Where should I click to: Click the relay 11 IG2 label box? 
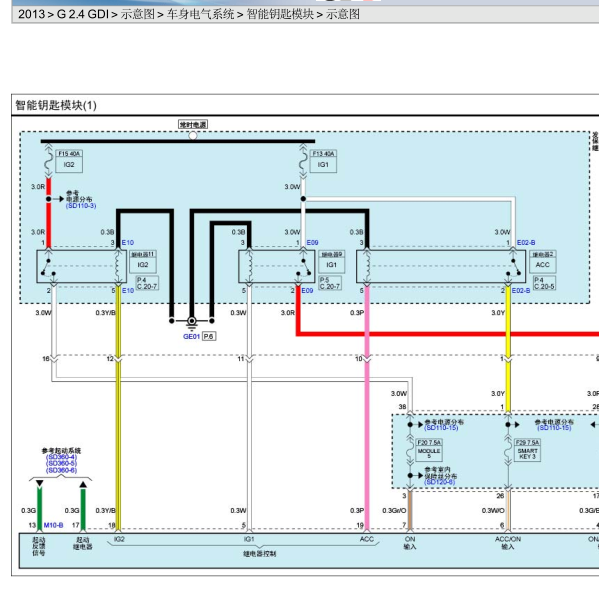(x=143, y=262)
